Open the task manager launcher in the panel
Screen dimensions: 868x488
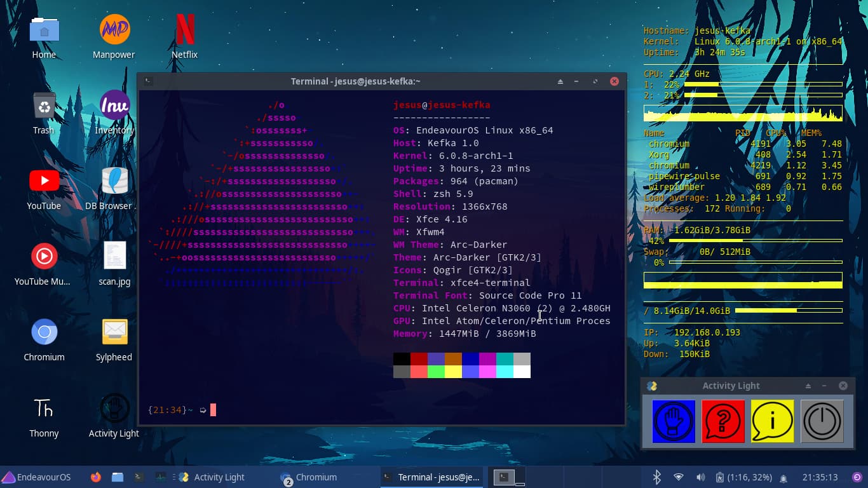point(161,477)
